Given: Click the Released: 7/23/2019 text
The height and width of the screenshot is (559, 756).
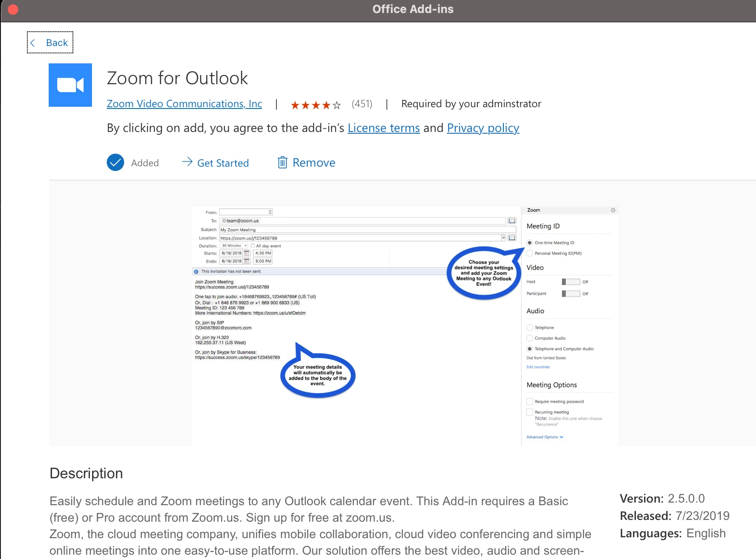Looking at the screenshot, I should pos(675,516).
